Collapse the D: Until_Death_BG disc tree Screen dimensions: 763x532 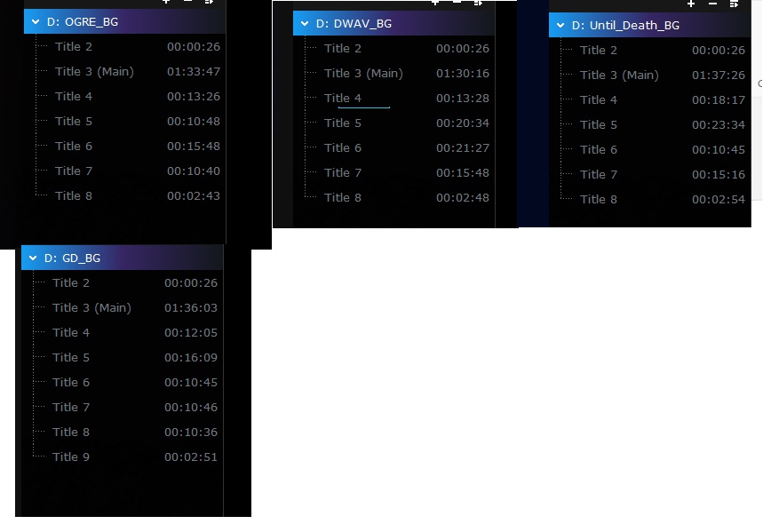pyautogui.click(x=560, y=25)
